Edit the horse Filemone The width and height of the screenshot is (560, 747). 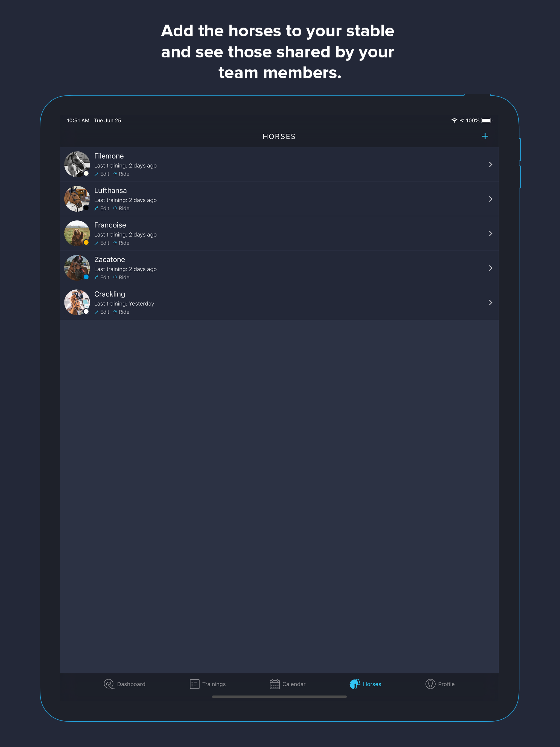tap(102, 174)
